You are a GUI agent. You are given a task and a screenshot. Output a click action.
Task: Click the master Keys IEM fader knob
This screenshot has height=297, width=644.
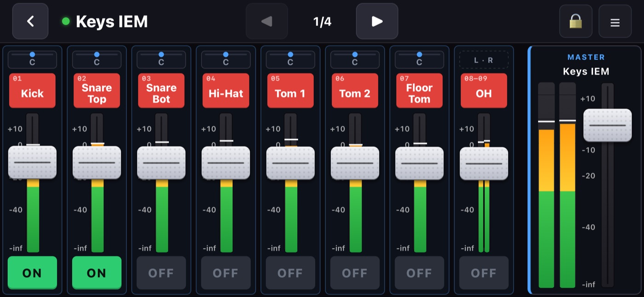(608, 125)
